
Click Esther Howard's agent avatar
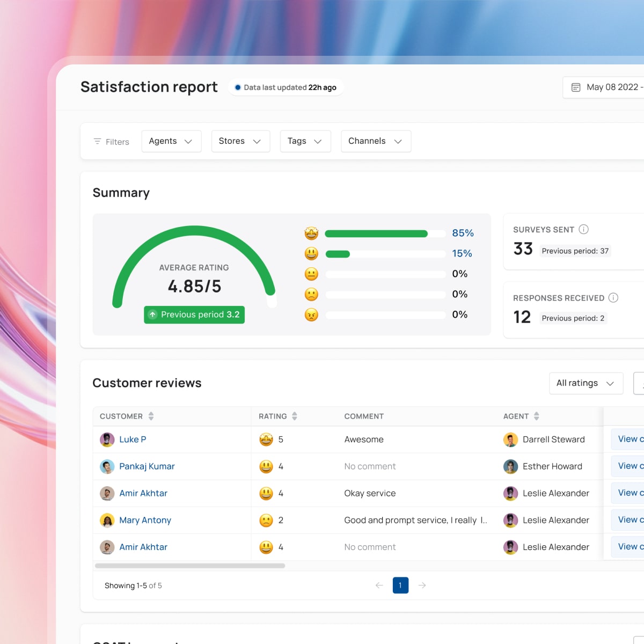(510, 466)
